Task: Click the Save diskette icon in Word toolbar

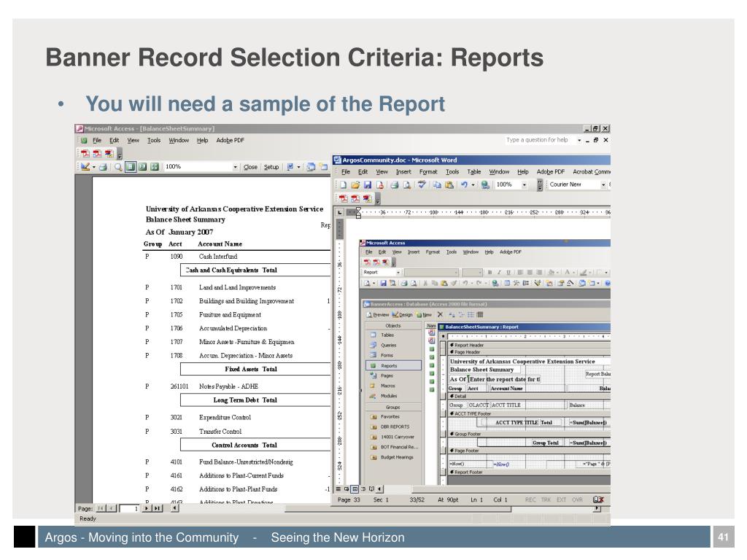Action: (x=368, y=184)
